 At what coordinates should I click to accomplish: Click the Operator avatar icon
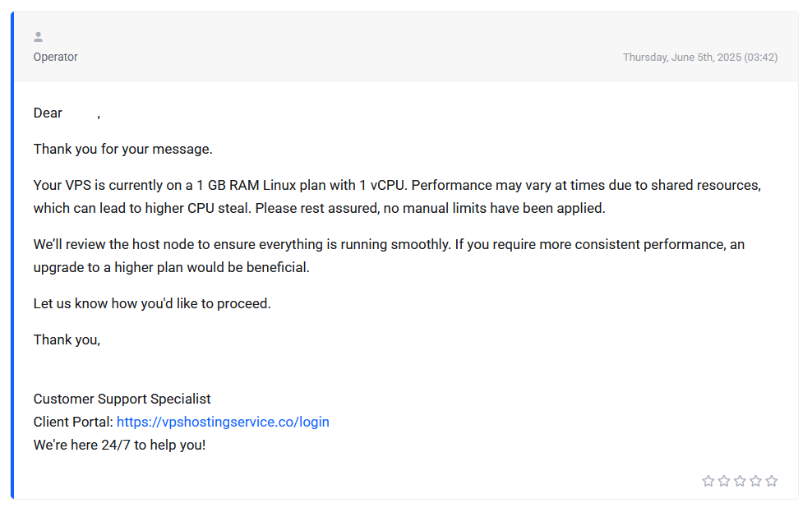pyautogui.click(x=39, y=37)
